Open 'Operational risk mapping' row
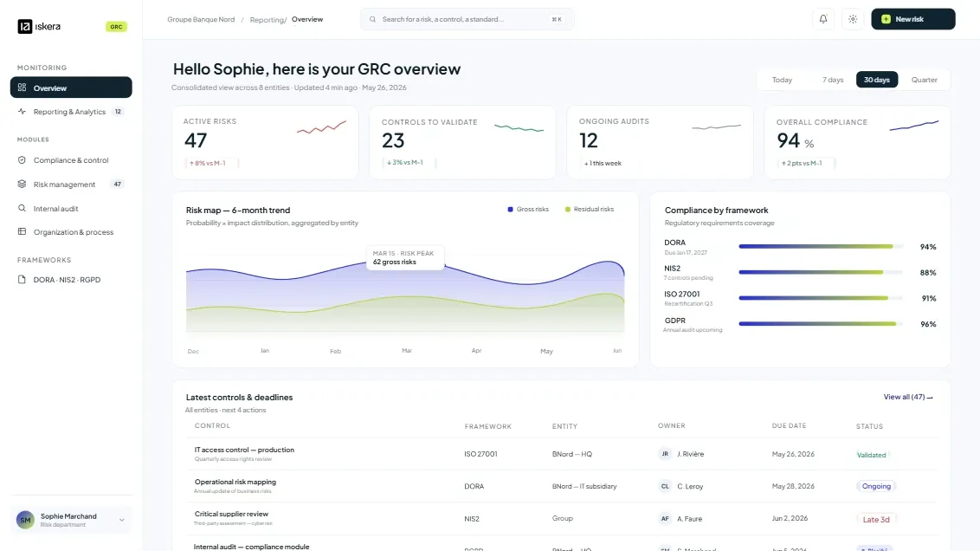 click(562, 486)
